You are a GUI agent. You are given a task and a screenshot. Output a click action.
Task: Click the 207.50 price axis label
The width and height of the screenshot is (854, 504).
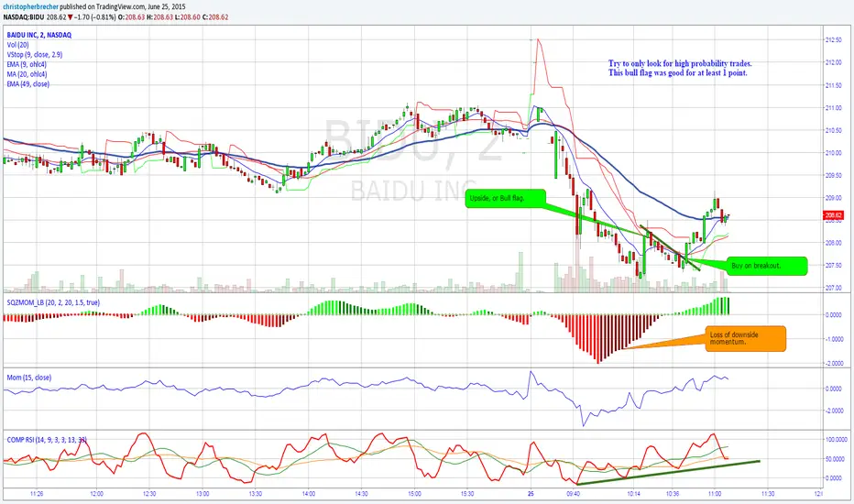pos(833,266)
